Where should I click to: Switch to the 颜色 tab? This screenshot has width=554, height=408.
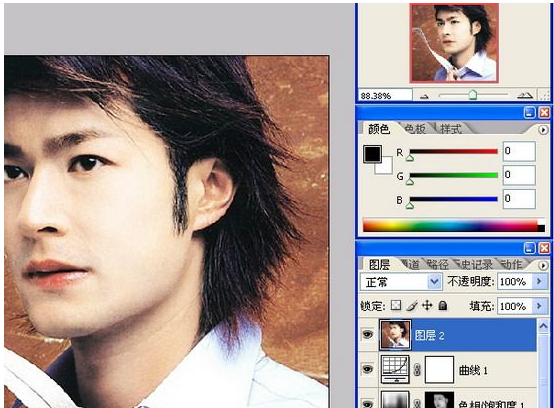(379, 129)
